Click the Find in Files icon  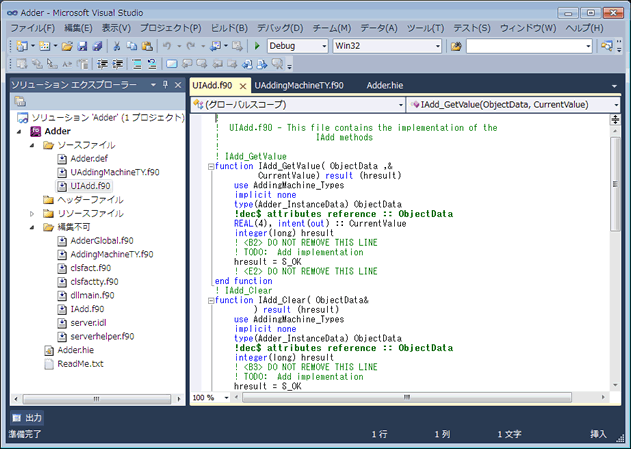pos(456,46)
